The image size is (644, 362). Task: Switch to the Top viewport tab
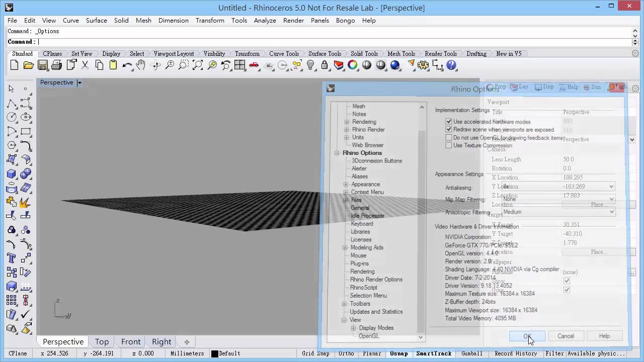pyautogui.click(x=102, y=342)
